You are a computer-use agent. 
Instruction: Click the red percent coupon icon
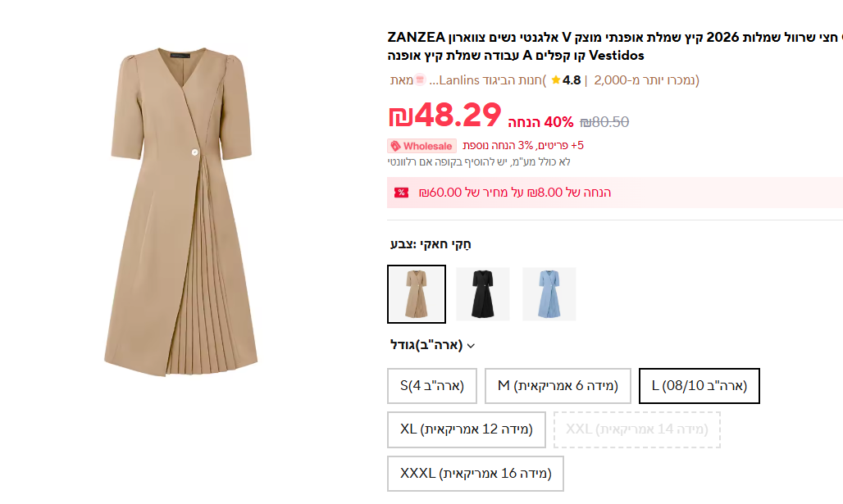(x=401, y=193)
